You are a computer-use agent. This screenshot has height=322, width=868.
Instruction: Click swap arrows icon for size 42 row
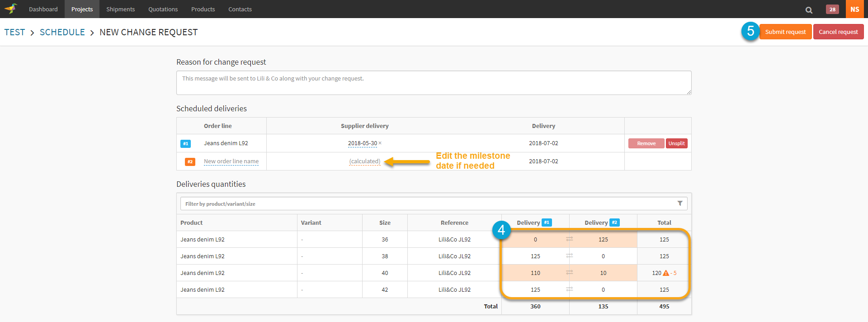coord(569,289)
